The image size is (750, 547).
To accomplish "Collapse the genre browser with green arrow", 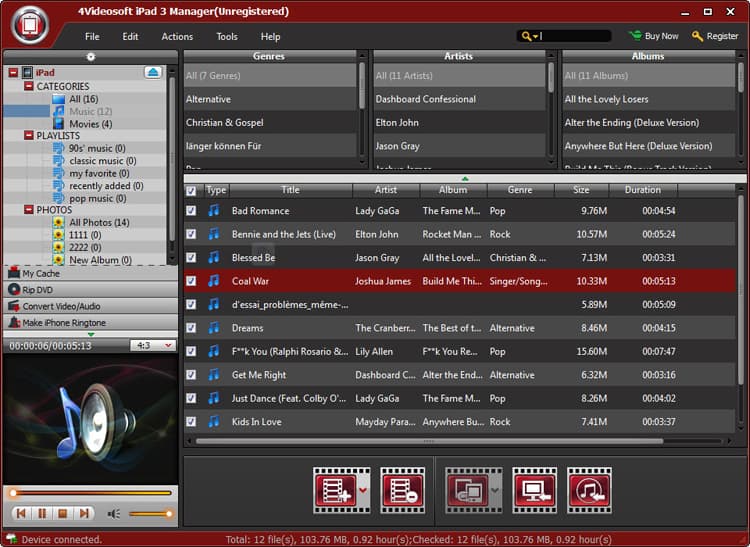I will click(465, 179).
